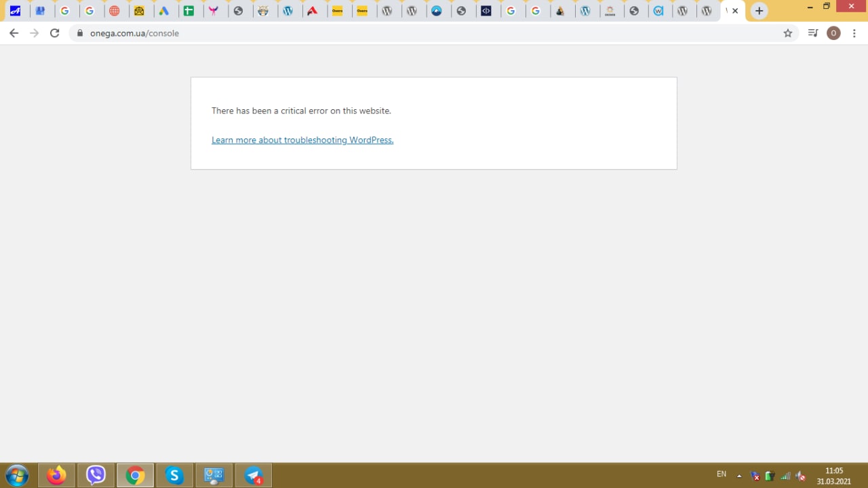
Task: Open the control panel taskbar icon
Action: 214,476
